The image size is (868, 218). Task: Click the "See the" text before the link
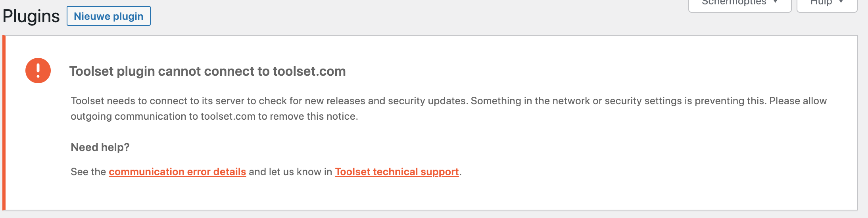(88, 172)
